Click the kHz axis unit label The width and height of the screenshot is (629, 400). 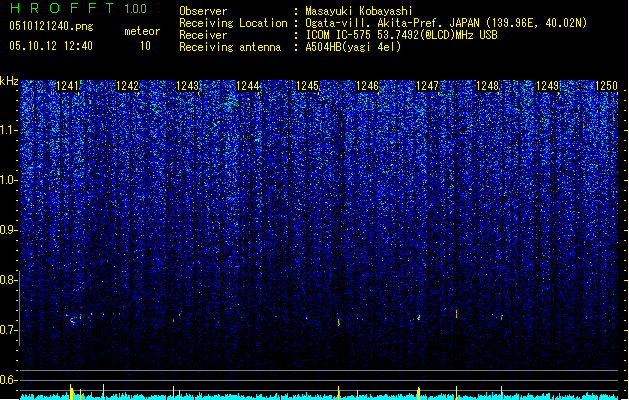pos(9,81)
